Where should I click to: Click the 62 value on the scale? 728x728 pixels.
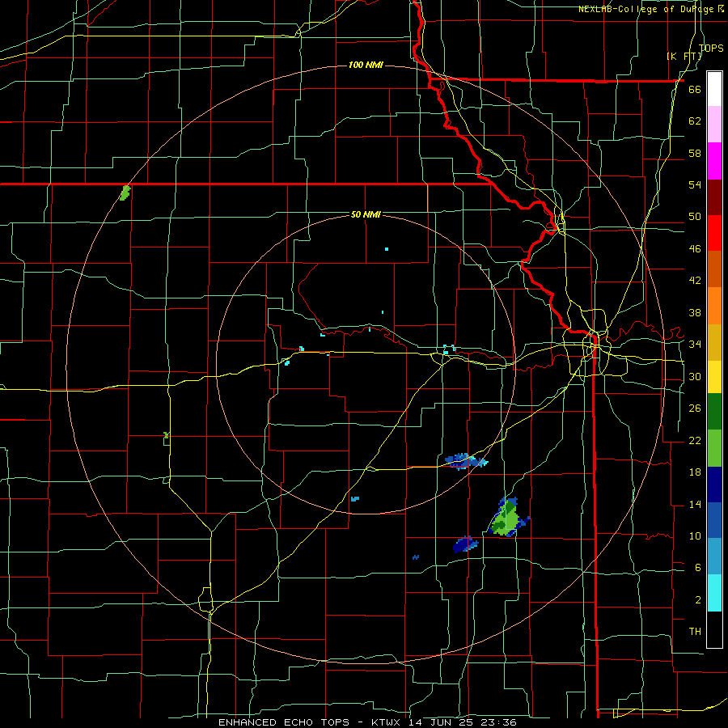click(695, 121)
